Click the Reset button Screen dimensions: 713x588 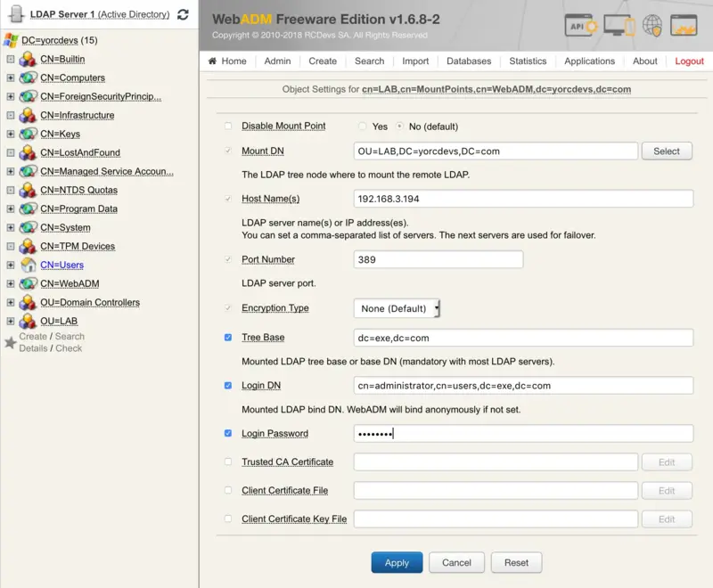516,562
